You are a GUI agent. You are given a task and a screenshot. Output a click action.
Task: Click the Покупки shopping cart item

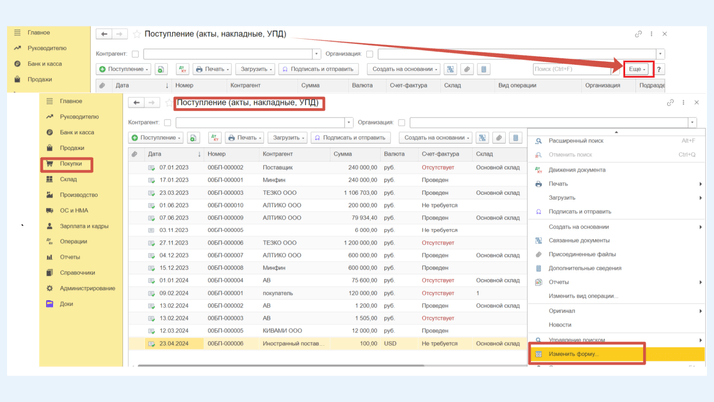(70, 164)
